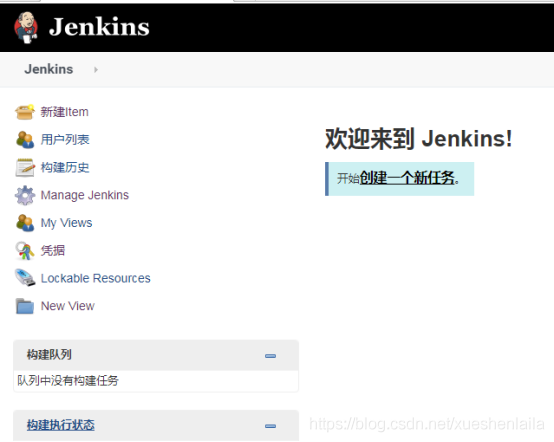Viewport: 554px width, 442px height.
Task: Click the New View folder icon
Action: pyautogui.click(x=25, y=306)
